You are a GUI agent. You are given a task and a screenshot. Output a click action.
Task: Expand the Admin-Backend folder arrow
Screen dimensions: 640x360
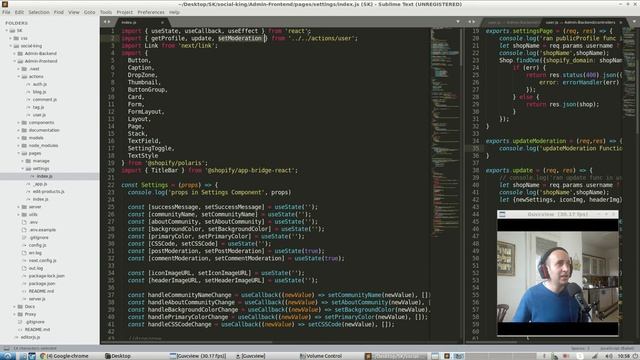(x=15, y=53)
